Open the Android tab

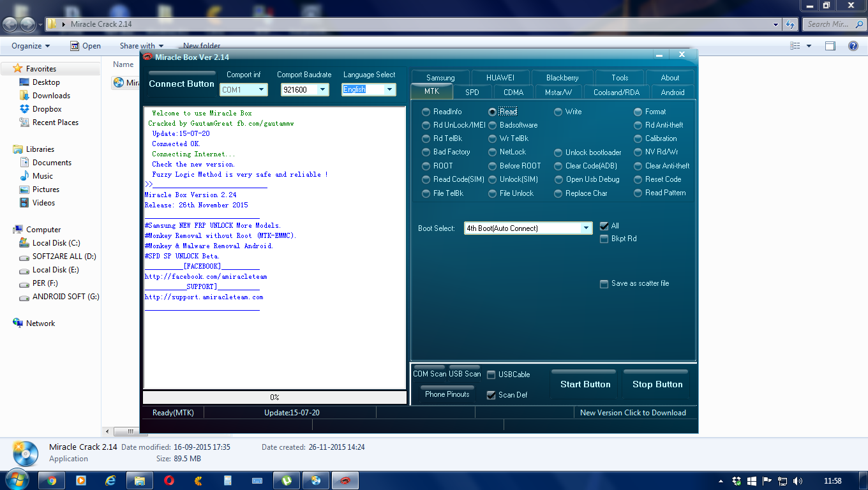(x=673, y=93)
